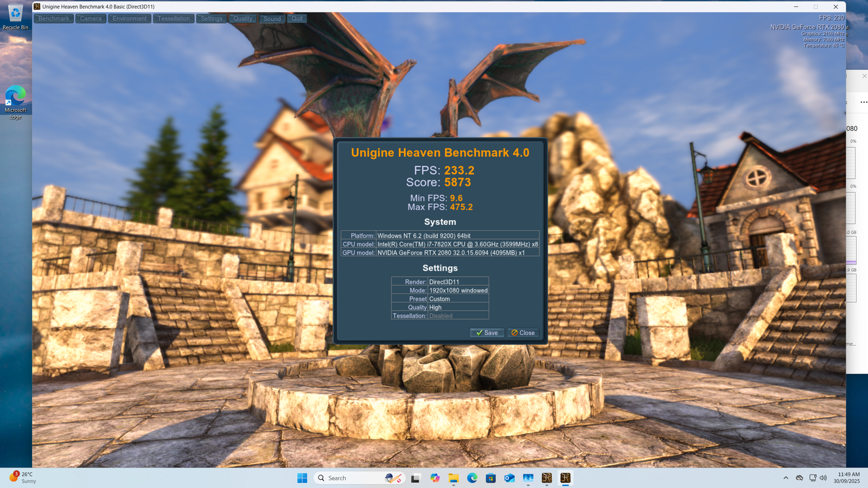Open the Recycle Bin desktop icon
The width and height of the screenshot is (868, 488).
15,17
